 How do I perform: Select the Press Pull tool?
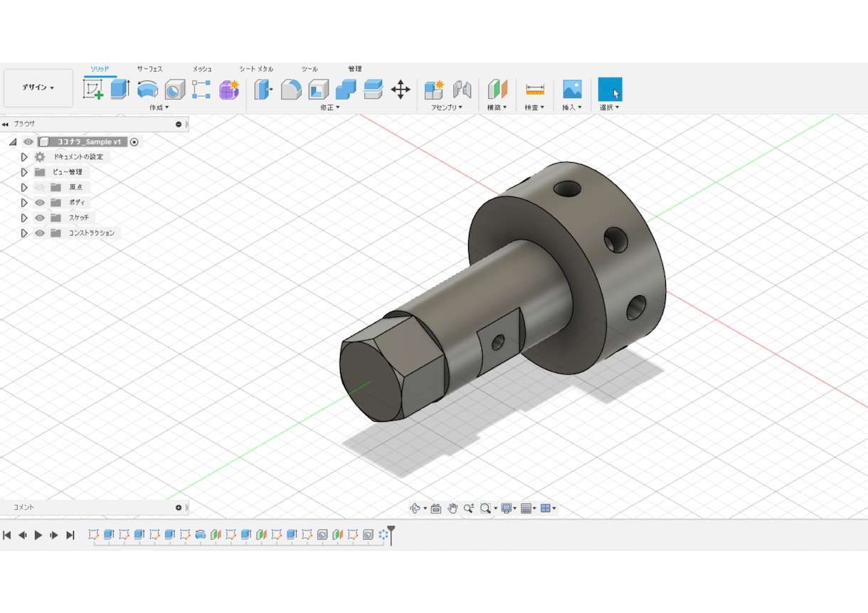(263, 90)
